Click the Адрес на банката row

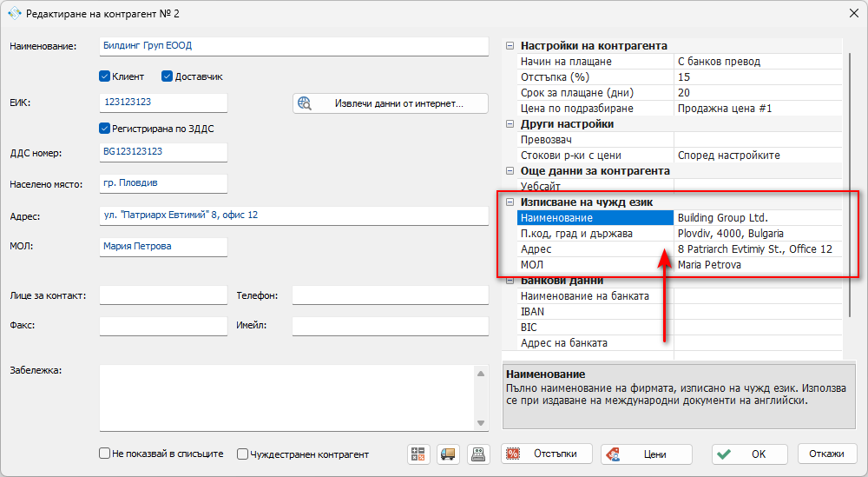[680, 343]
